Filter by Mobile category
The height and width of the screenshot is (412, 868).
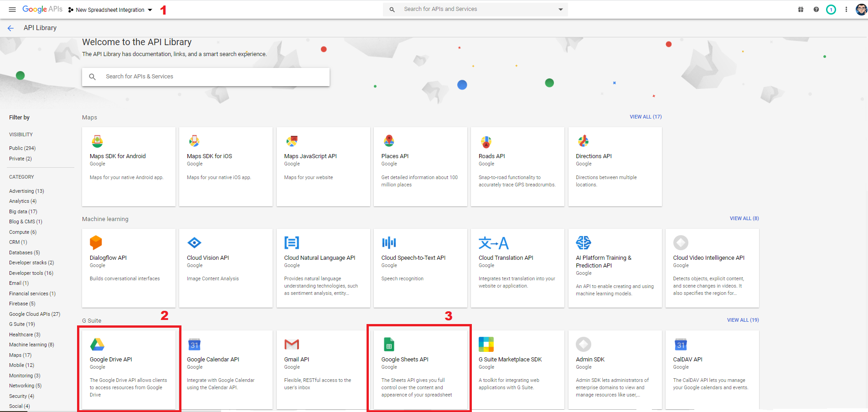click(x=21, y=365)
